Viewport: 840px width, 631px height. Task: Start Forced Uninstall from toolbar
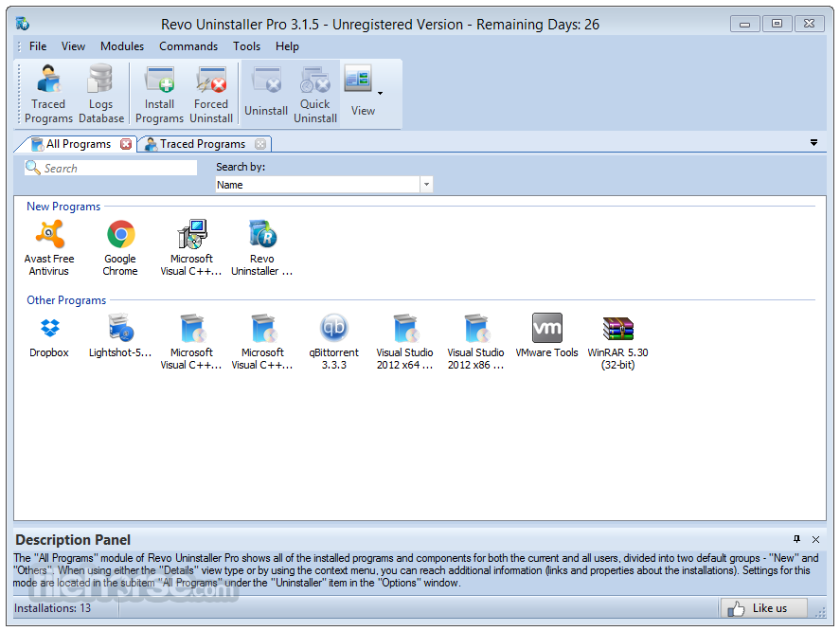[x=211, y=95]
